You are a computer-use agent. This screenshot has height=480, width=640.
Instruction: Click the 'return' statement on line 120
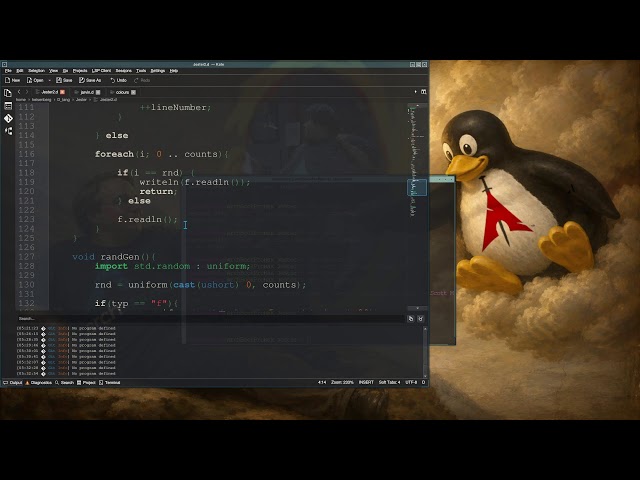tap(156, 191)
